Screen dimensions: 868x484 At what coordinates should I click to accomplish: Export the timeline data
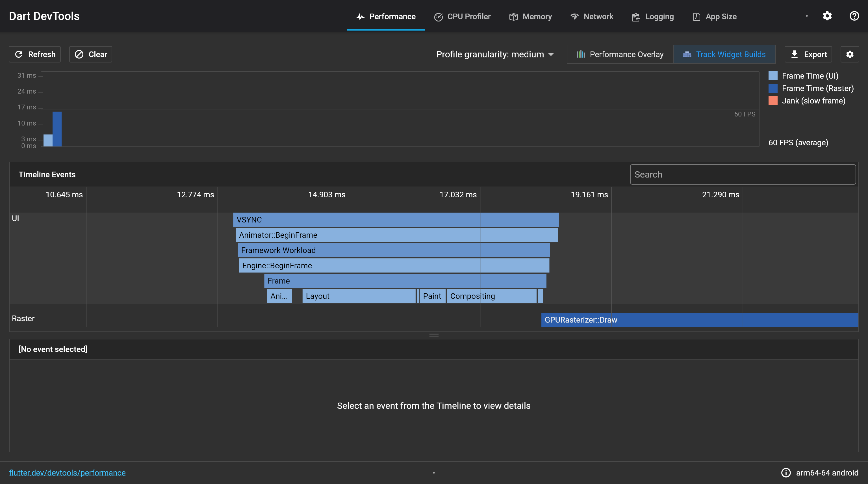(808, 54)
